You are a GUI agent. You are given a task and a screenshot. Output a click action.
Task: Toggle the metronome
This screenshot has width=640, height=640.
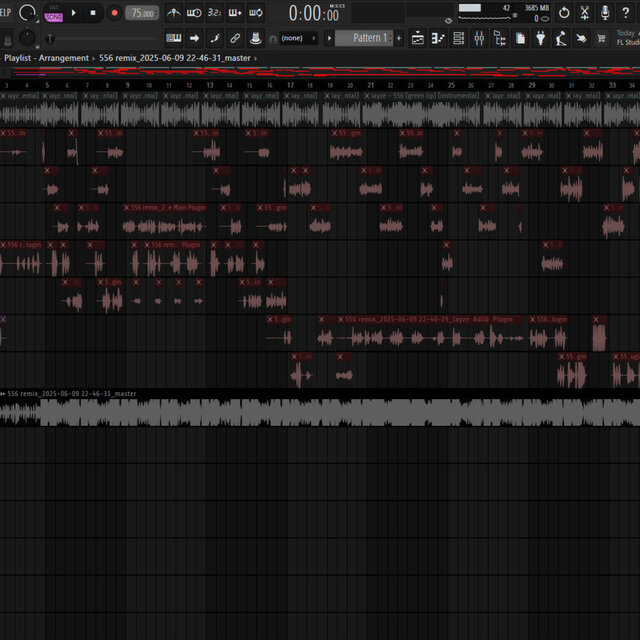173,13
